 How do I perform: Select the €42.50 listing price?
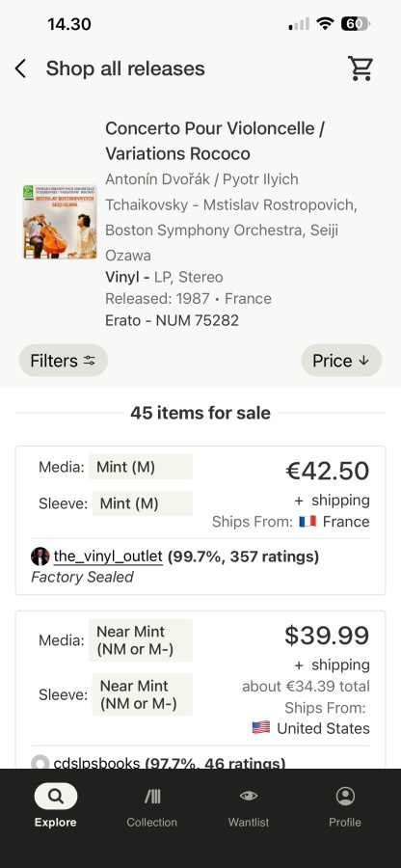coord(328,471)
